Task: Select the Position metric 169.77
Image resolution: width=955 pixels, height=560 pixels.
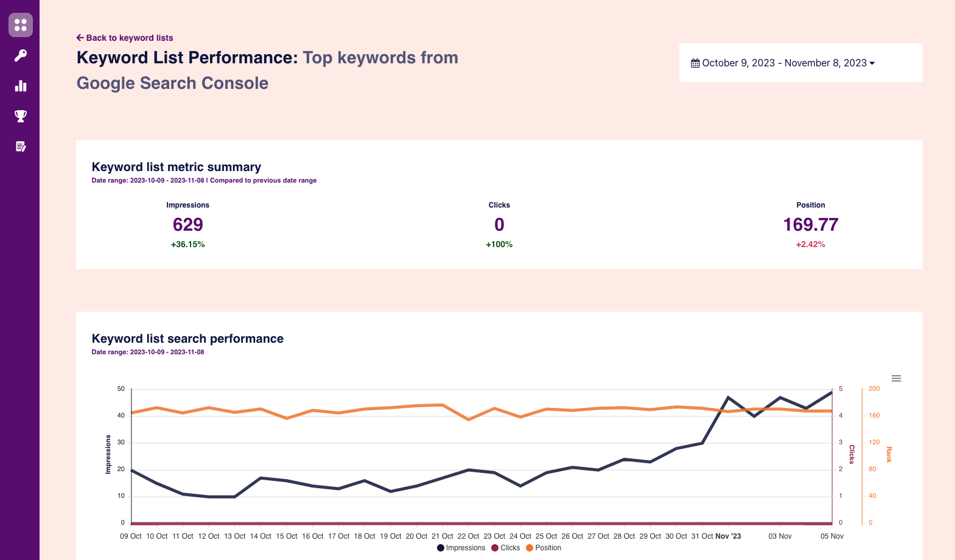Action: tap(810, 225)
